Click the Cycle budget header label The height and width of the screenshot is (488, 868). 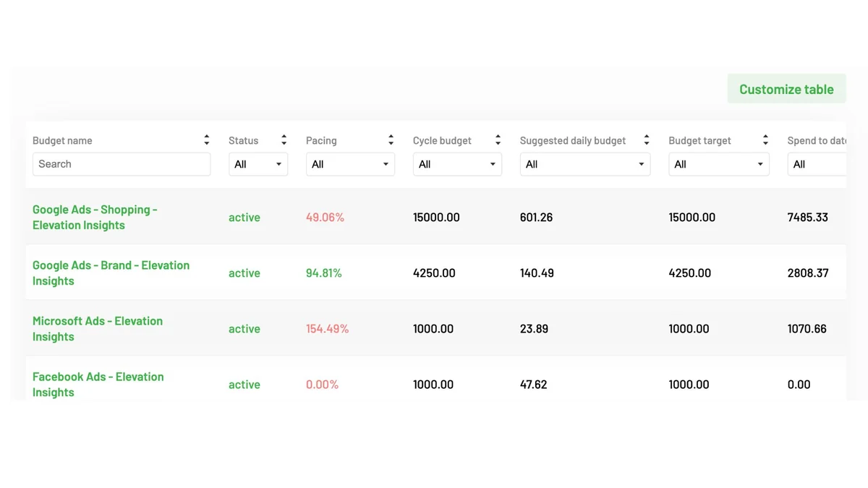tap(442, 140)
